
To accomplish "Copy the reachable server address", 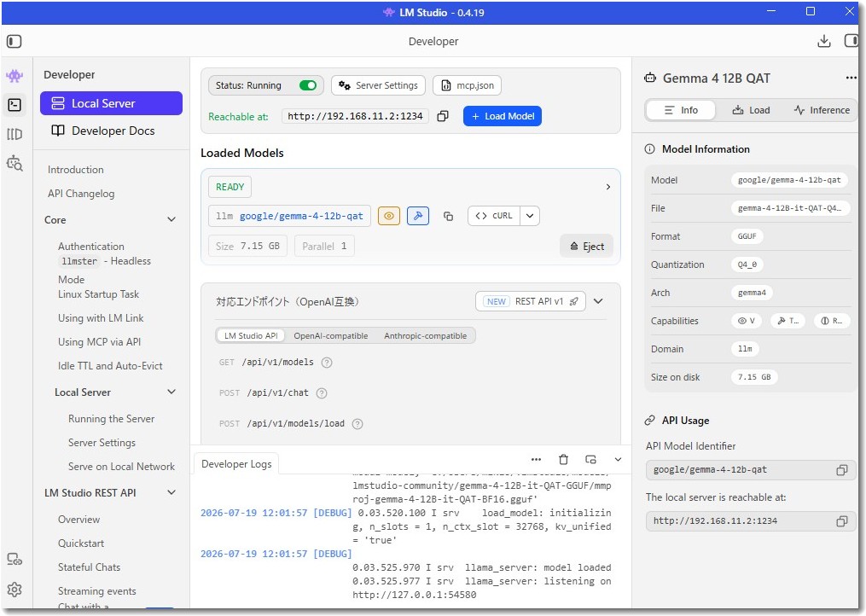I will click(x=443, y=116).
